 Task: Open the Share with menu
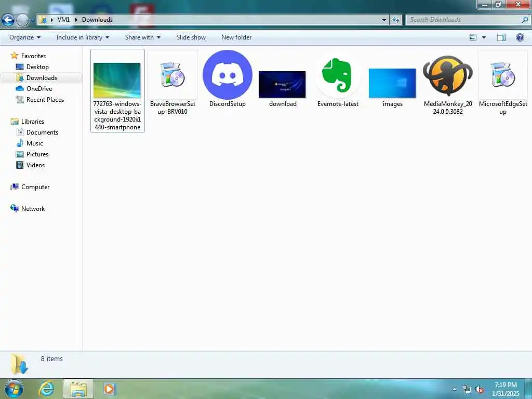pos(142,37)
